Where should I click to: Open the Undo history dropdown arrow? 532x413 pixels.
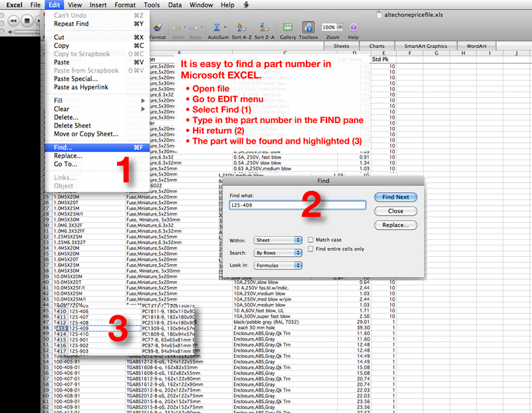185,27
